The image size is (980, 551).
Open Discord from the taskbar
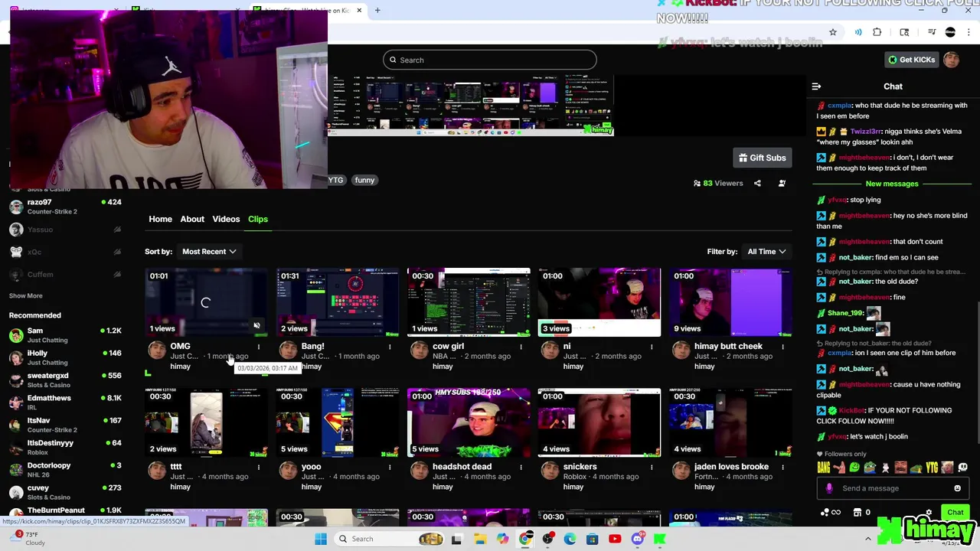tap(638, 539)
